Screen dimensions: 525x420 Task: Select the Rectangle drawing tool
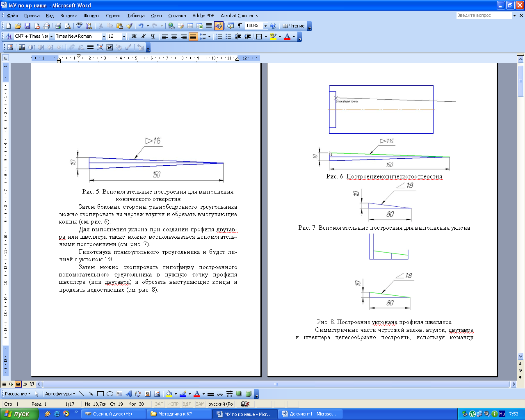(x=100, y=394)
